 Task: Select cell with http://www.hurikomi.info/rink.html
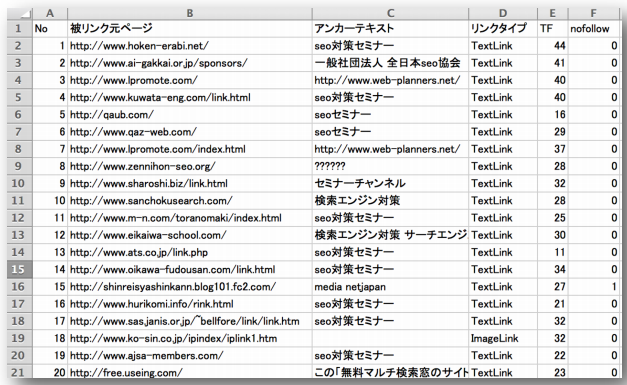[x=190, y=304]
